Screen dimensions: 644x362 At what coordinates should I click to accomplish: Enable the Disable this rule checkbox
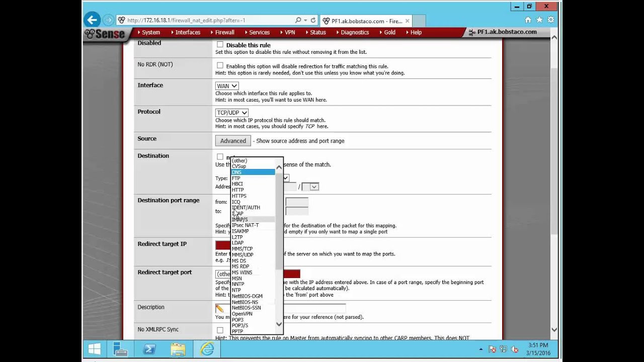220,44
